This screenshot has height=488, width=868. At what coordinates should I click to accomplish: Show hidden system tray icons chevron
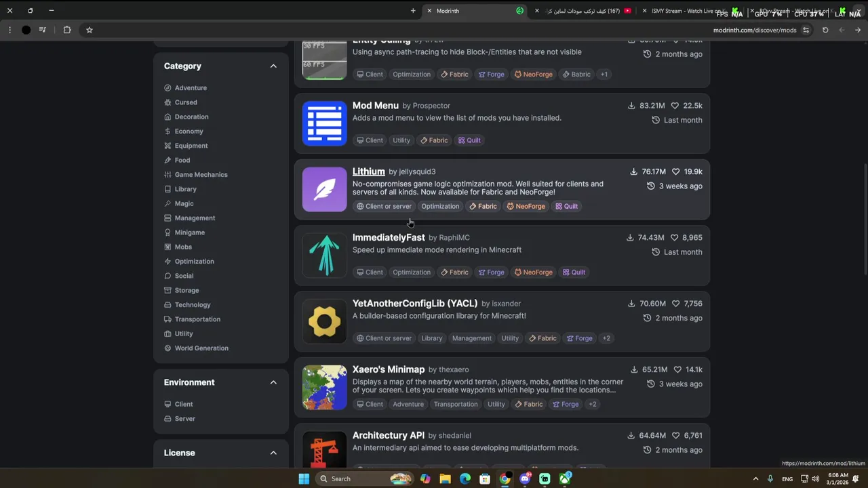tap(755, 479)
